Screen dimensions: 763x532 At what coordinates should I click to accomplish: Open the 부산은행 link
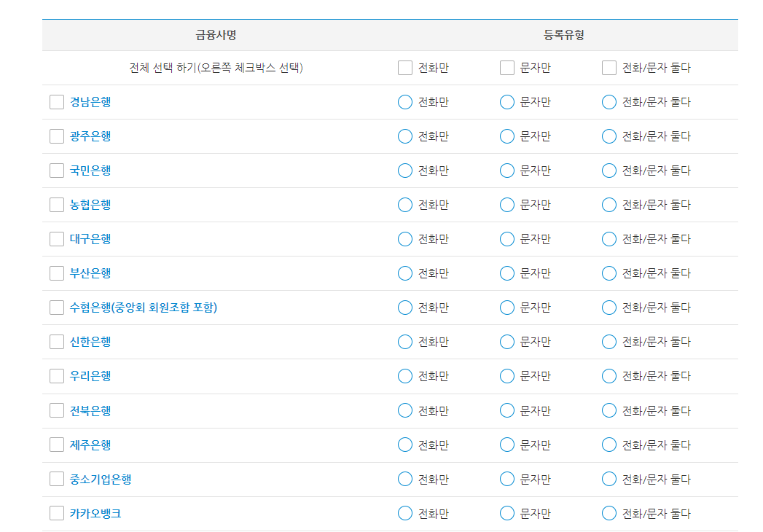[x=90, y=273]
